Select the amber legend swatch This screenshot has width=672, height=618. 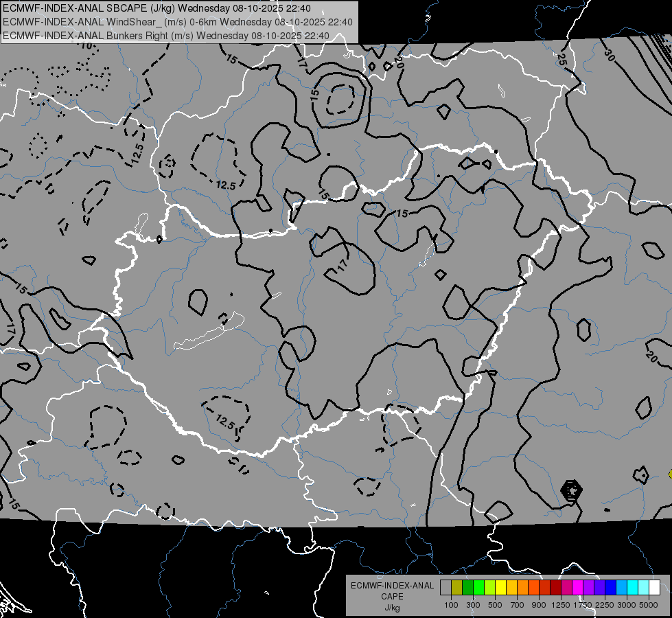[x=511, y=588]
